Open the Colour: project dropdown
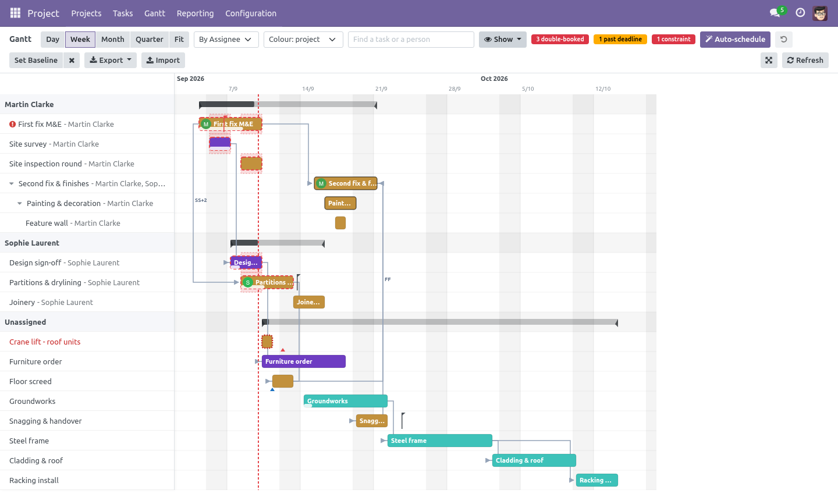This screenshot has height=504, width=838. point(303,40)
